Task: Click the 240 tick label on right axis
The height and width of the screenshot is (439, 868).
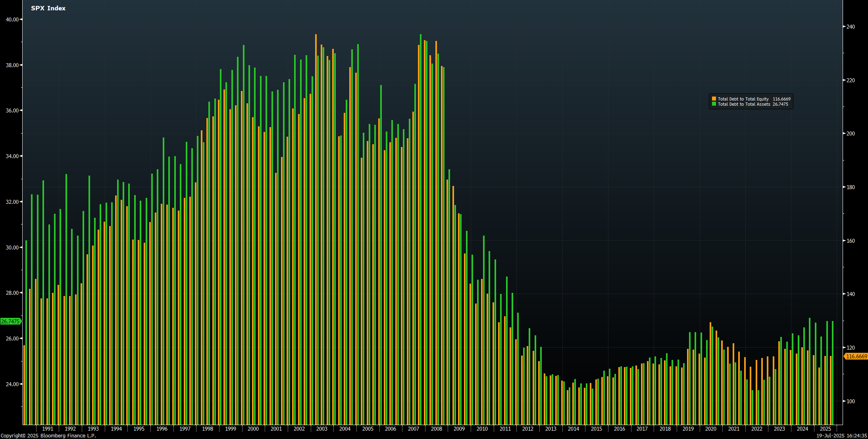Action: coord(851,27)
